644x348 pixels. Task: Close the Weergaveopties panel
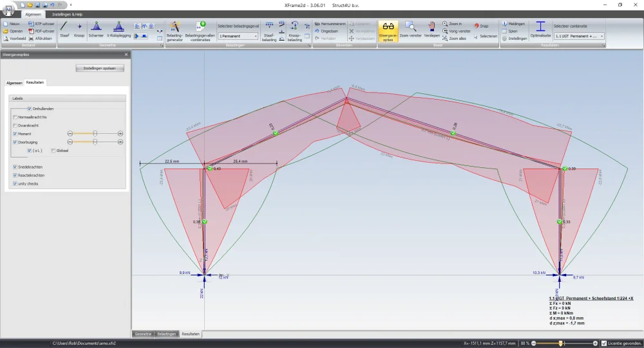[x=126, y=54]
